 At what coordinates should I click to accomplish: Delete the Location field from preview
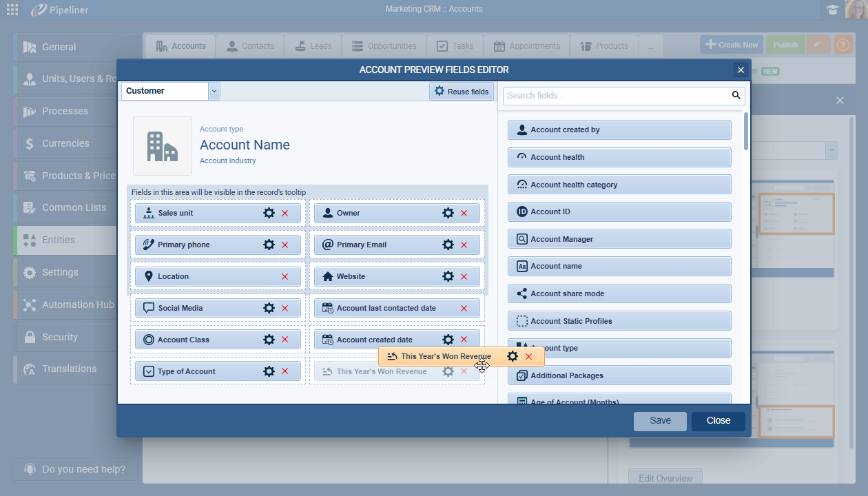point(285,277)
